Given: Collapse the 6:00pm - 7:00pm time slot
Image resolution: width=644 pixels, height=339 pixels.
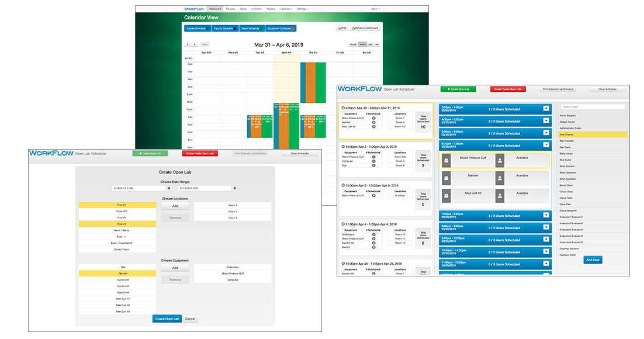Looking at the screenshot, I should (x=546, y=144).
